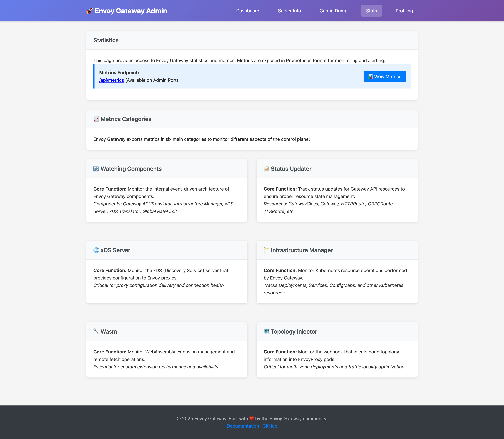Click the View Metrics button
Viewport: 504px width, 439px height.
pos(384,76)
